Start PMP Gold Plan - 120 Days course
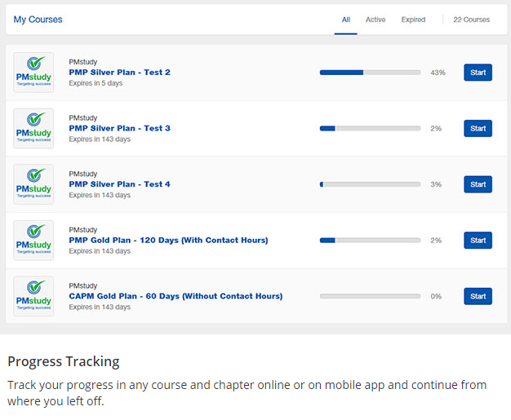Viewport: 511px width, 420px height. tap(478, 241)
